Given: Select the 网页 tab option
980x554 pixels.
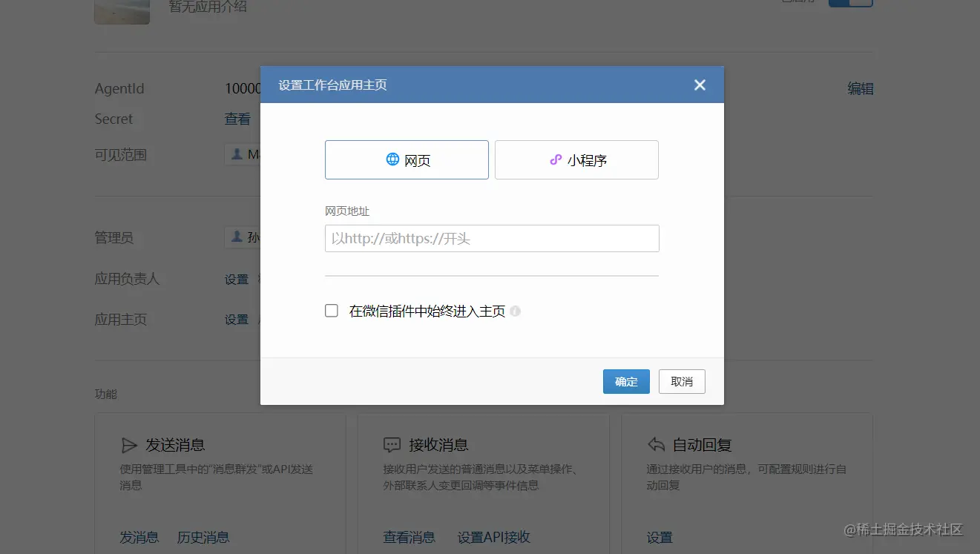Looking at the screenshot, I should point(407,159).
